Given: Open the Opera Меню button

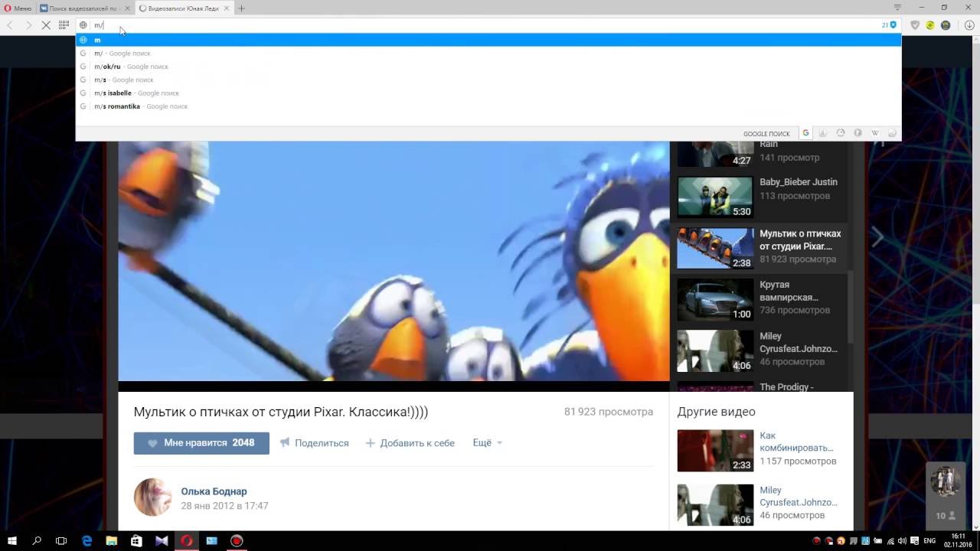Looking at the screenshot, I should point(18,8).
